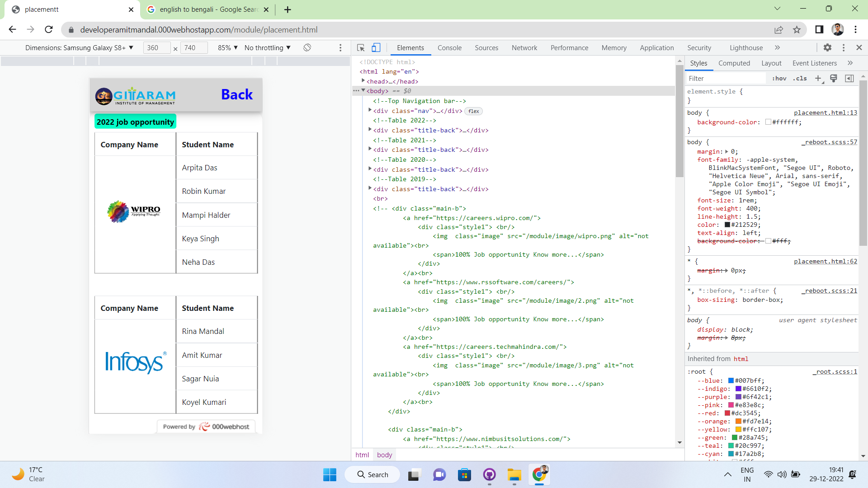Open Chrome profile avatar
This screenshot has height=488, width=868.
point(838,29)
